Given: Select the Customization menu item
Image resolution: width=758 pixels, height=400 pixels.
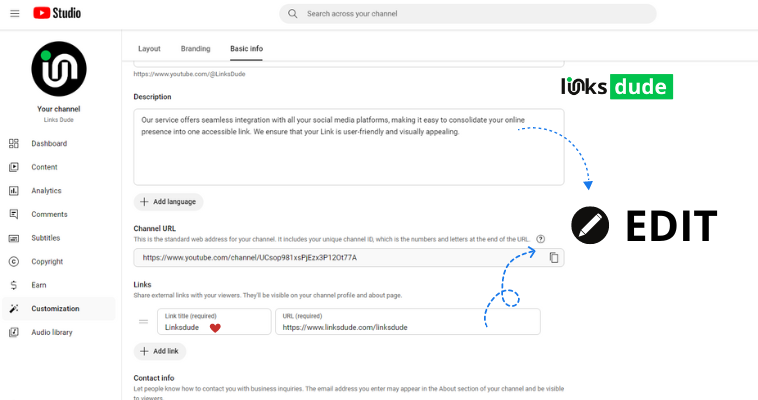Looking at the screenshot, I should pos(58,309).
